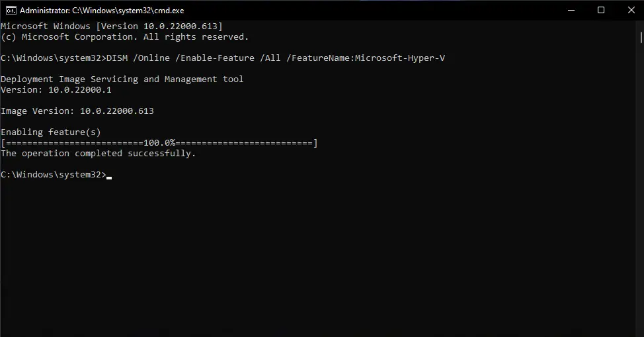Click the Microsoft Windows version line

[107, 26]
